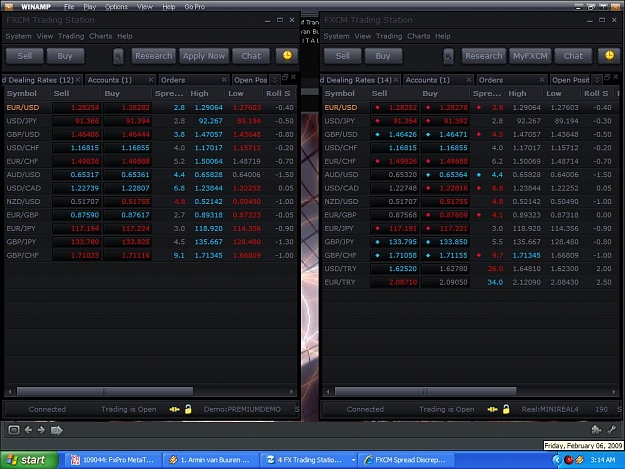Click left scroll arrow of right rates table
Screen dimensions: 625x469
click(328, 392)
